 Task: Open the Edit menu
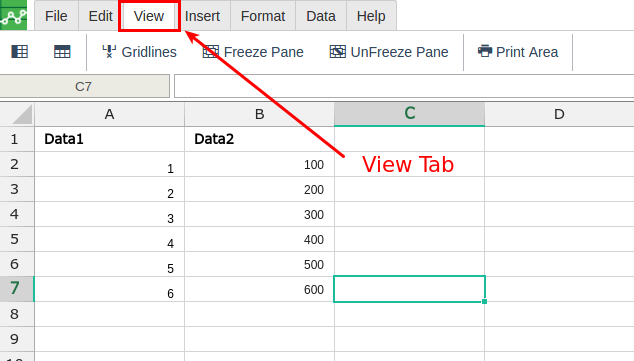click(x=100, y=16)
